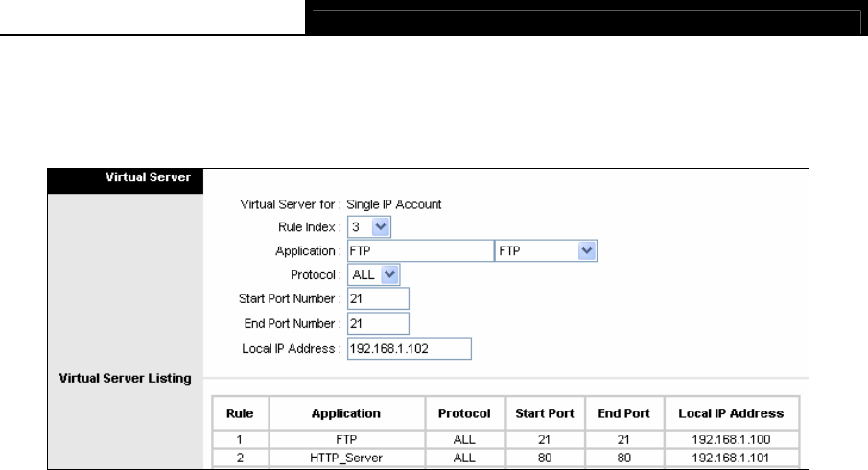Click the Start Port Number field

point(378,298)
